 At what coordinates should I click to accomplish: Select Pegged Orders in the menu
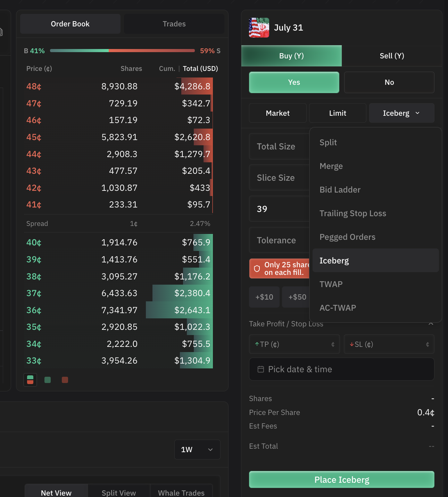click(376, 237)
